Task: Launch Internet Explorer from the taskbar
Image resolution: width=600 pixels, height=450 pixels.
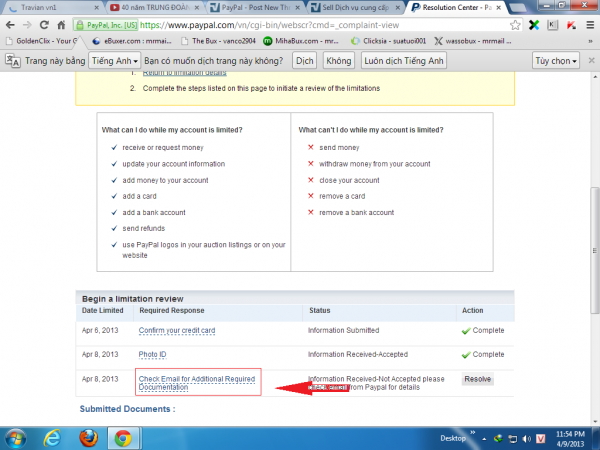Action: [52, 438]
